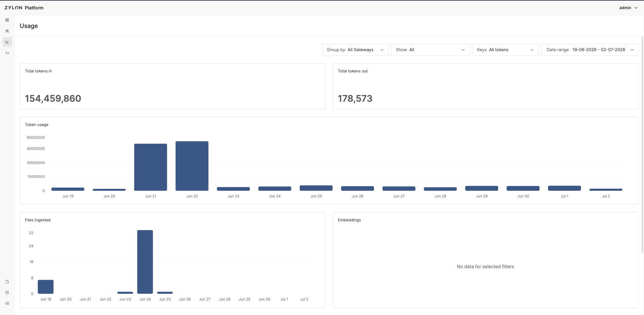Click the Jul 1 bar in Token usage
This screenshot has width=644, height=315.
[x=564, y=188]
